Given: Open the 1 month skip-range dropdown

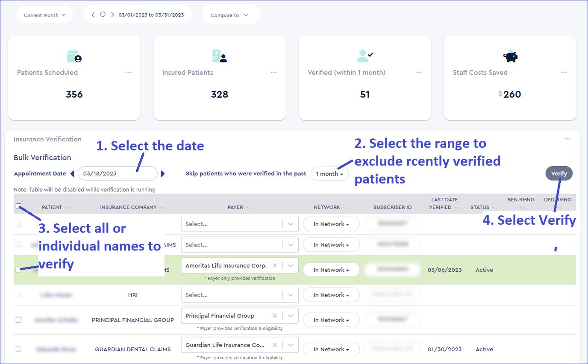Looking at the screenshot, I should [x=329, y=174].
